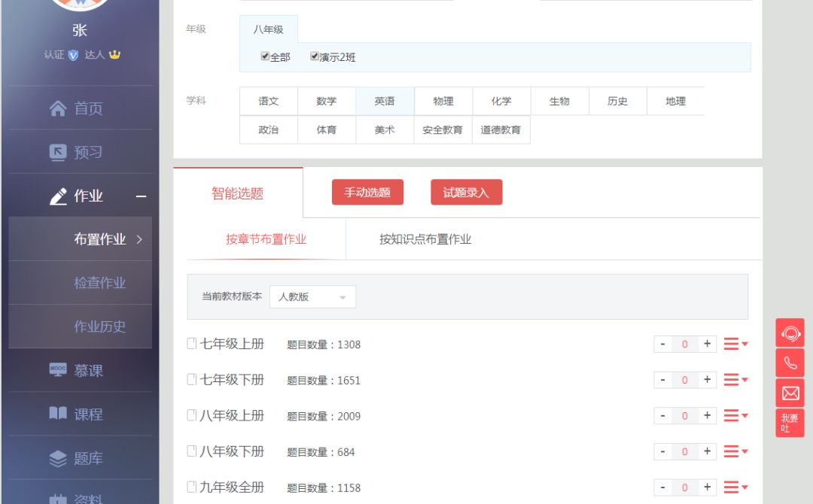Collapse the 作业 sidebar section
This screenshot has width=813, height=504.
point(143,196)
